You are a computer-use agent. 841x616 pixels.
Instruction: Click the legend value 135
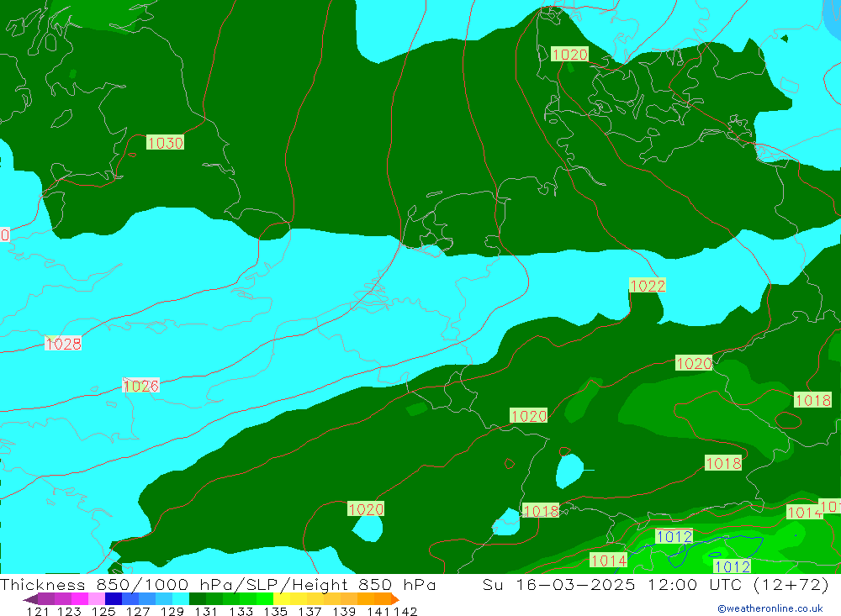coord(275,611)
